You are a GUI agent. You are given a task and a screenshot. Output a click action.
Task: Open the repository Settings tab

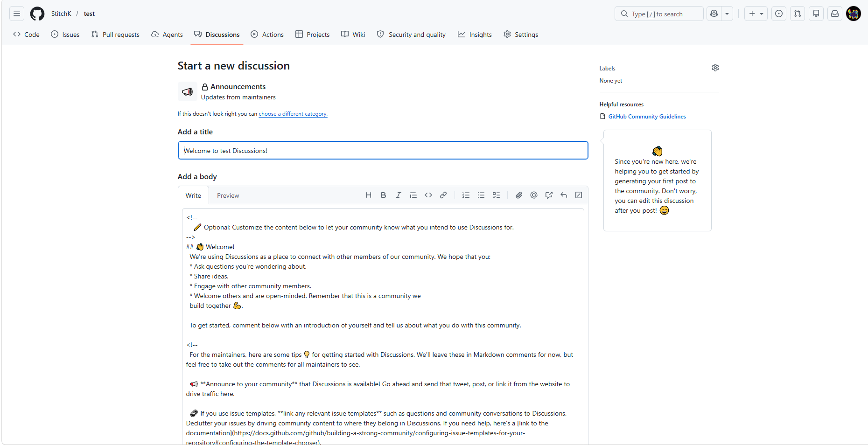pos(521,34)
